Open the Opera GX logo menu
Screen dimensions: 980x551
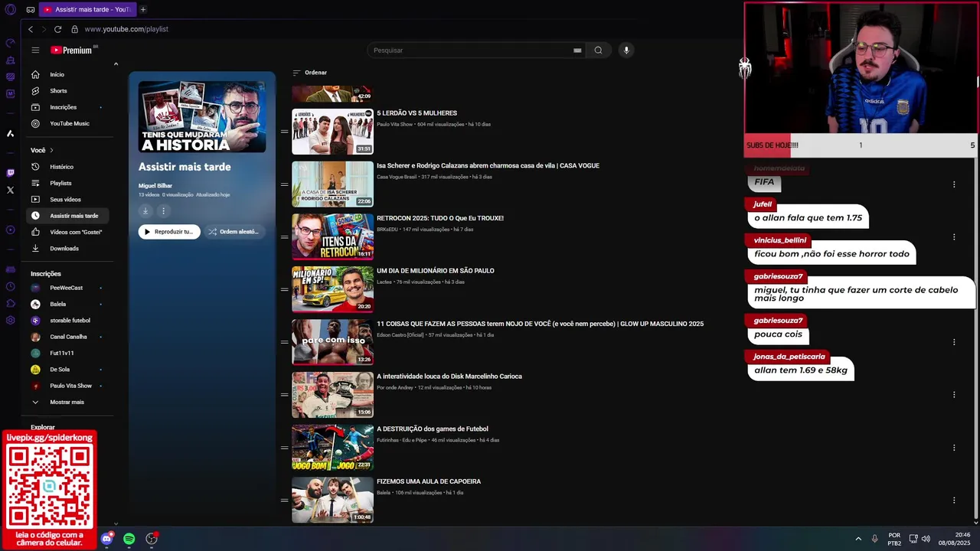point(10,9)
